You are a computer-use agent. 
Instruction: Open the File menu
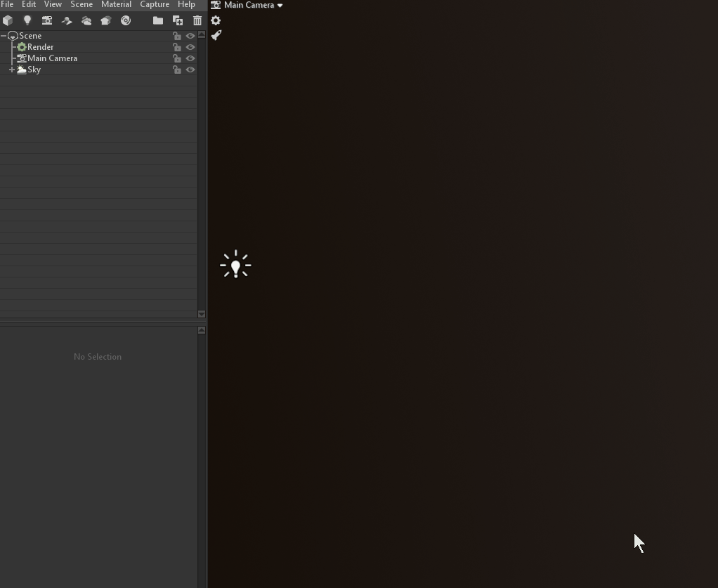(7, 4)
